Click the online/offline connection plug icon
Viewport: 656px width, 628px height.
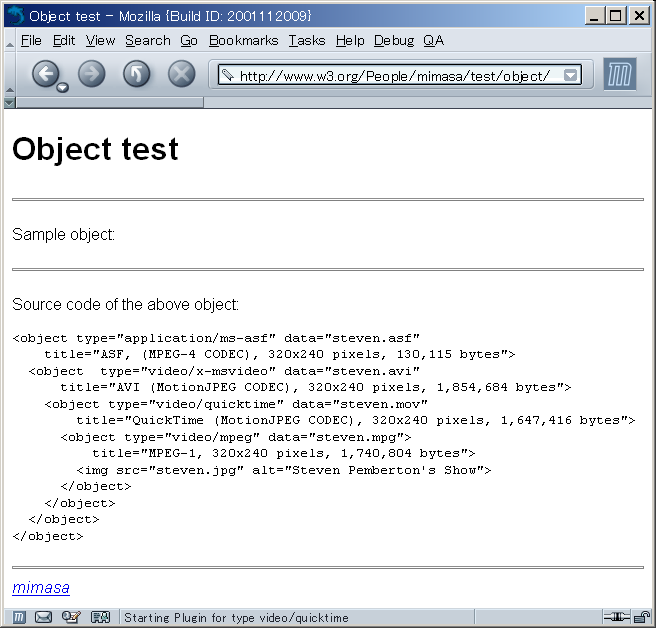click(x=616, y=617)
